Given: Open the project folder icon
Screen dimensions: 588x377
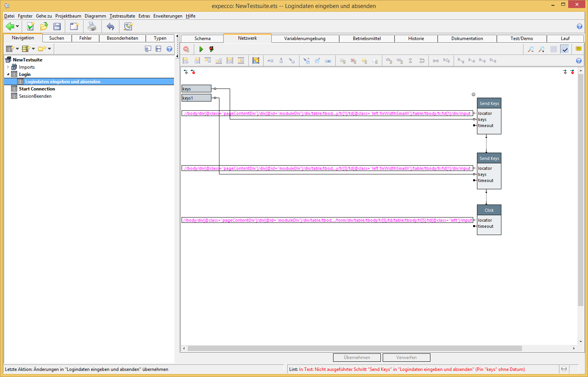Looking at the screenshot, I should [44, 26].
